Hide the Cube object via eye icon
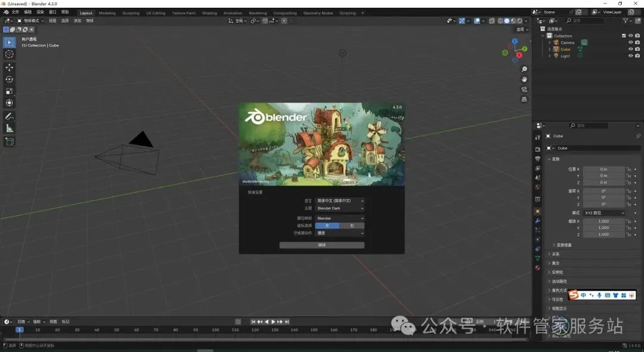Image resolution: width=644 pixels, height=352 pixels. (x=630, y=50)
